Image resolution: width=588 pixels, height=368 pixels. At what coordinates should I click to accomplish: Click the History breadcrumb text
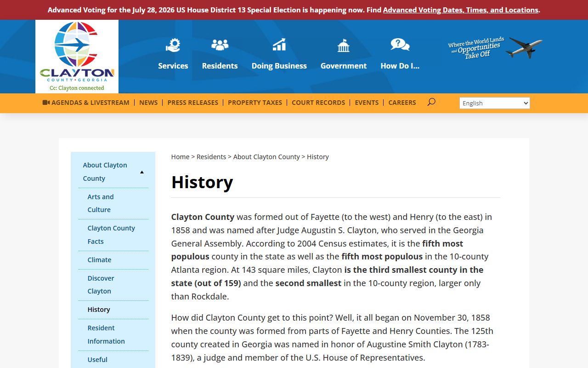318,157
